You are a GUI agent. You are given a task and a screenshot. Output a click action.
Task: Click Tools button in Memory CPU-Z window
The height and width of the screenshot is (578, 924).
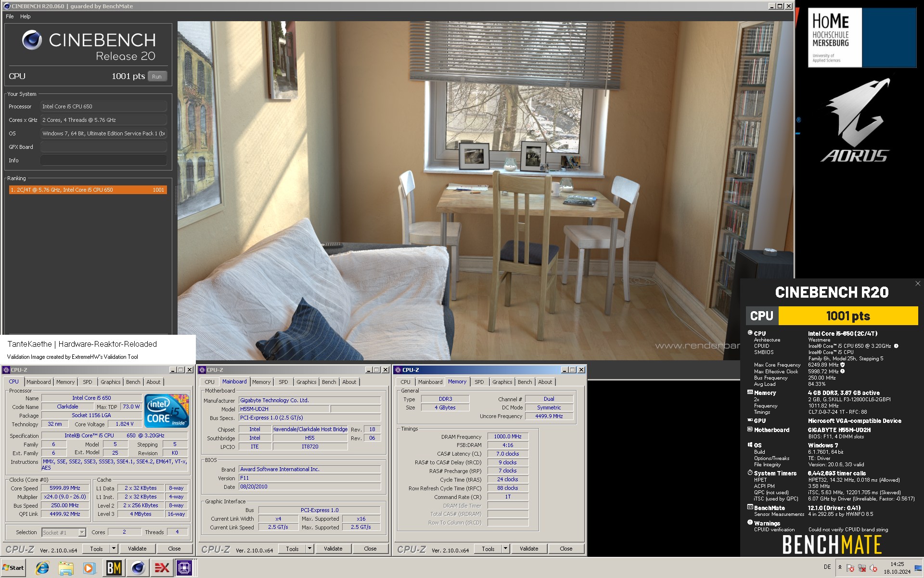pyautogui.click(x=488, y=549)
